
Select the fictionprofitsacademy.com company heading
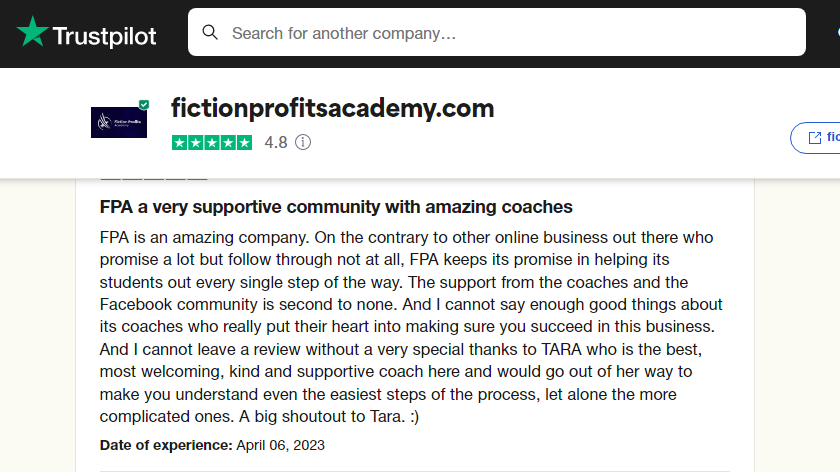click(x=332, y=108)
